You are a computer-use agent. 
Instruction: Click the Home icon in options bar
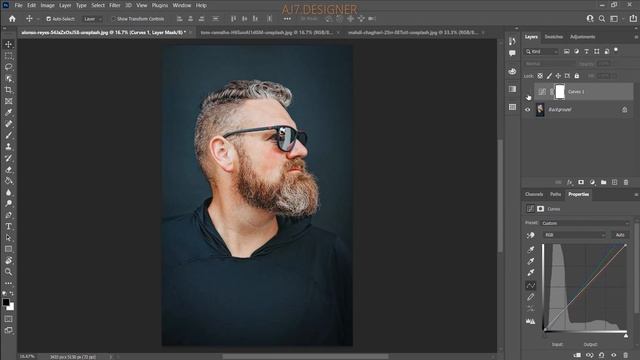coord(12,19)
